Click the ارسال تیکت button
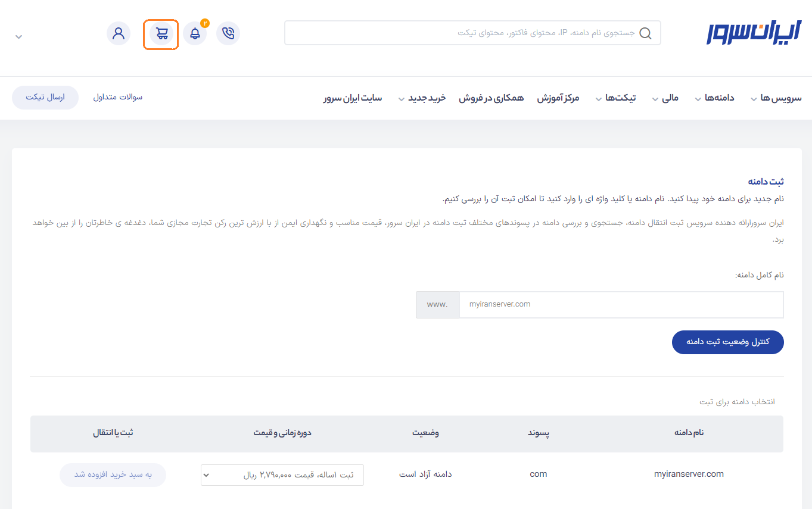Image resolution: width=812 pixels, height=509 pixels. click(x=45, y=97)
